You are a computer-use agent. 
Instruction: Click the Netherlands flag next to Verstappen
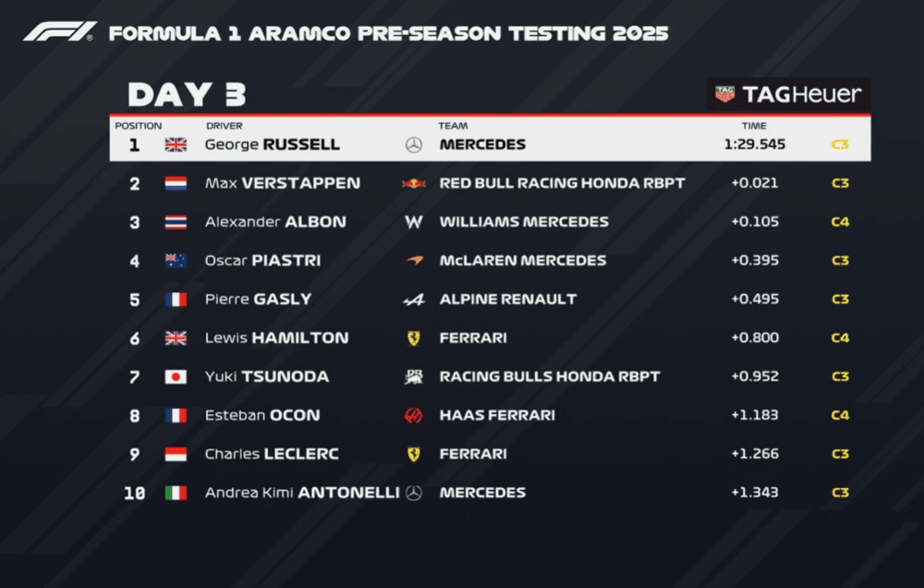(176, 183)
